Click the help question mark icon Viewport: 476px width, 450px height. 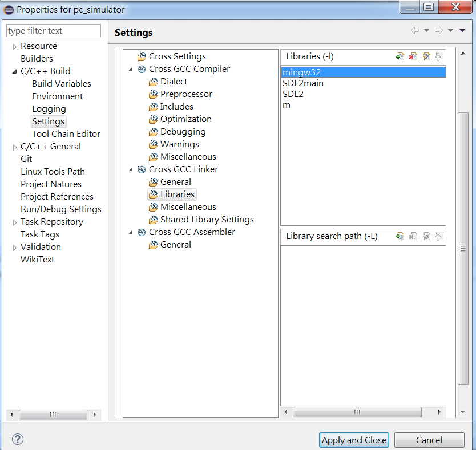(18, 439)
